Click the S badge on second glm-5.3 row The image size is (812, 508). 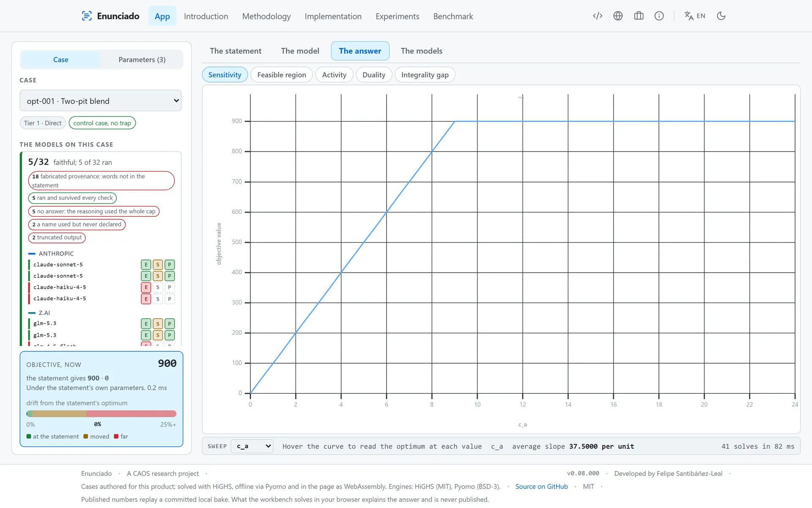click(158, 335)
